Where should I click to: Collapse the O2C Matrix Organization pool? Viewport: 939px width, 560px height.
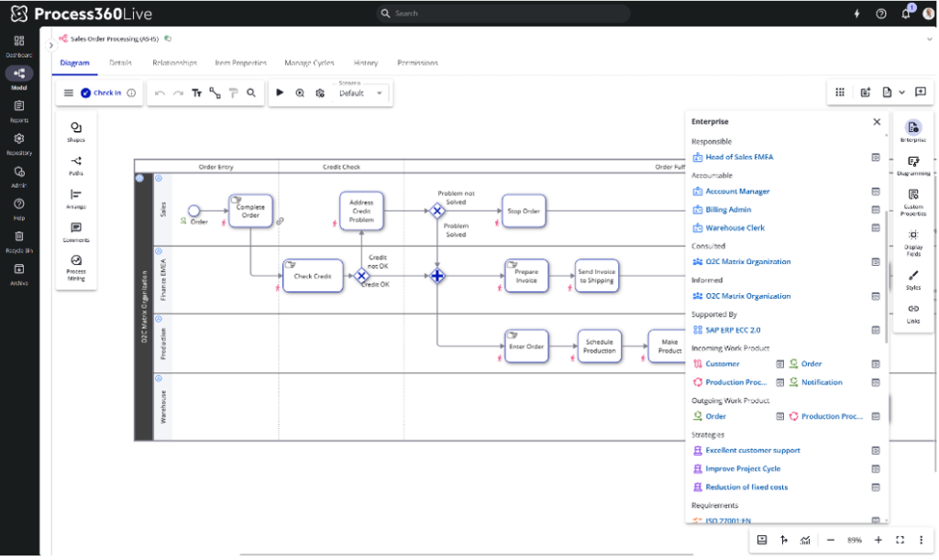[x=139, y=178]
